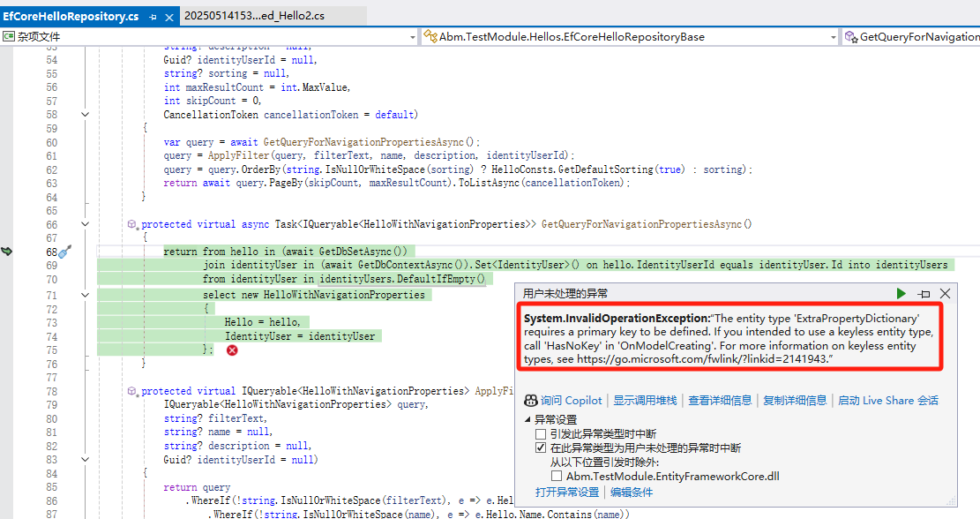Click the current statement arrow in the left margin
The image size is (980, 519).
[8, 252]
